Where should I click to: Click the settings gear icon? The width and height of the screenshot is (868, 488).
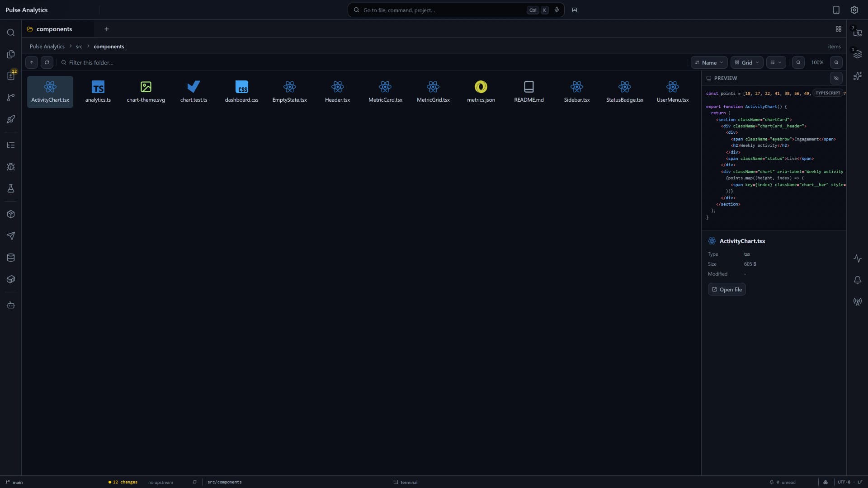854,10
